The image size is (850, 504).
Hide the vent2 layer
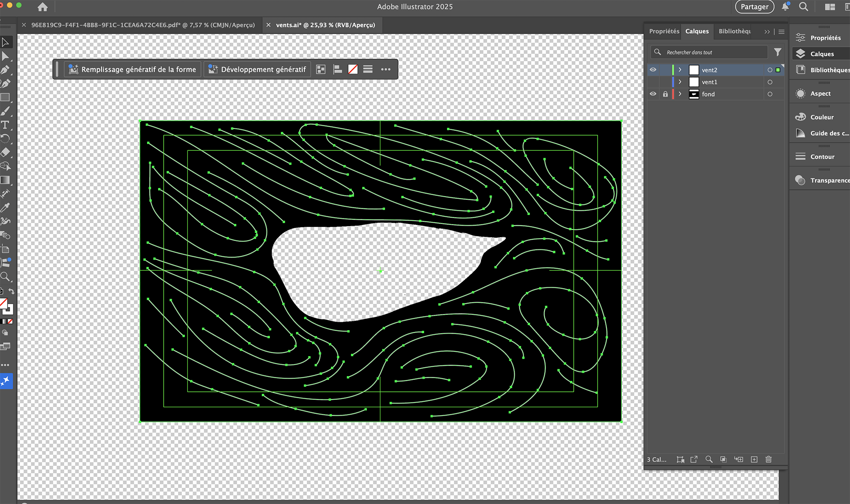point(653,70)
